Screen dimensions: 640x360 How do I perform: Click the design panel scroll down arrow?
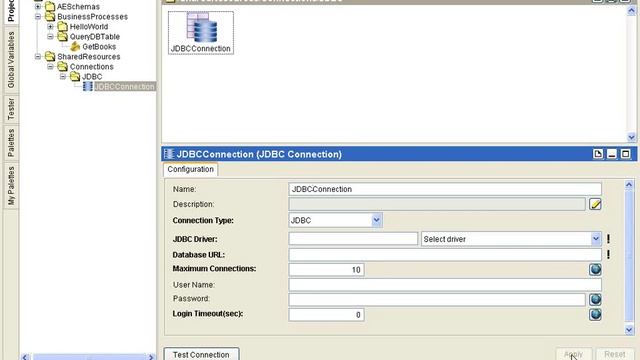tap(631, 137)
